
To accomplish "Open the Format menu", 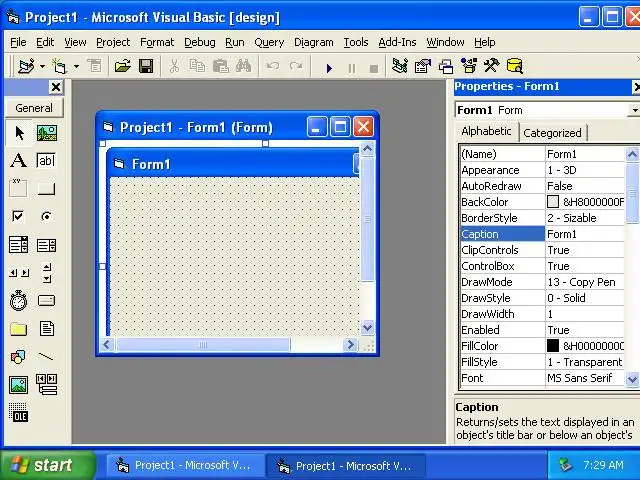I will click(157, 42).
